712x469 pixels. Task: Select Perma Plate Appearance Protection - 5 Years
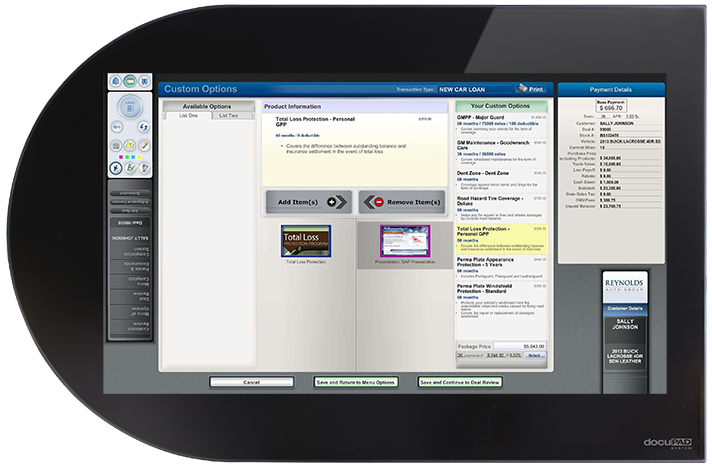(501, 268)
